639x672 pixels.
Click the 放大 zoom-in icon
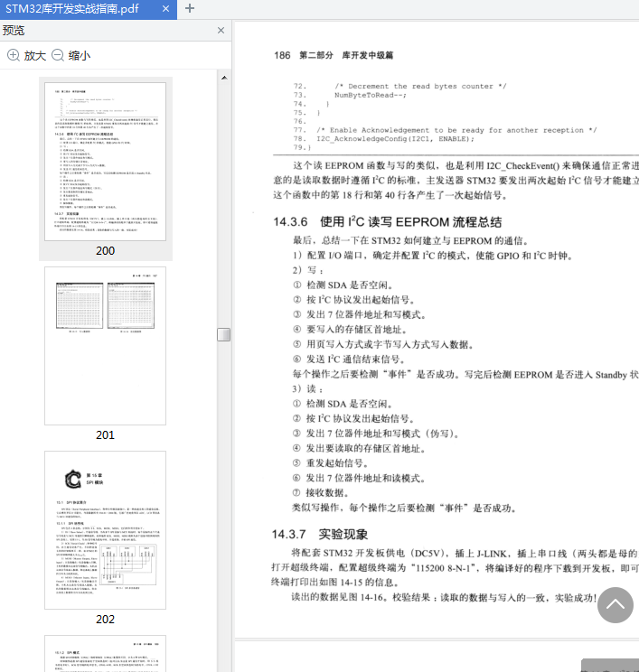[14, 55]
